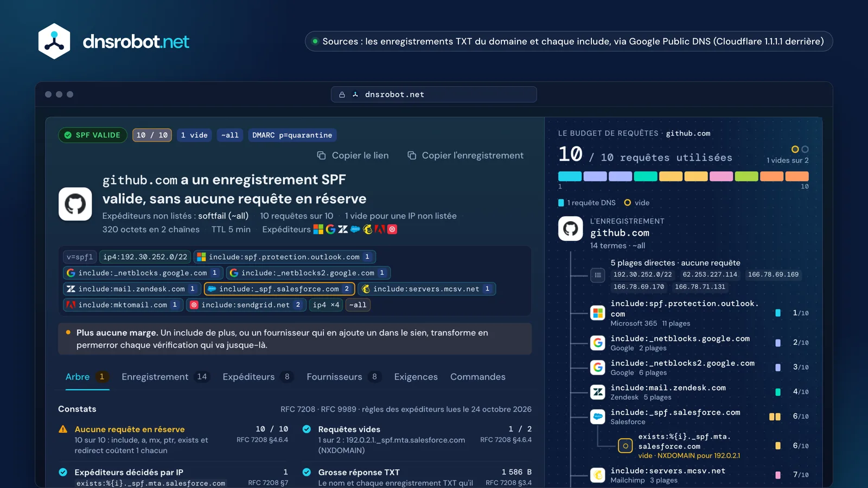Click the check icon beside Requêtes vides
This screenshot has width=868, height=488.
point(307,429)
